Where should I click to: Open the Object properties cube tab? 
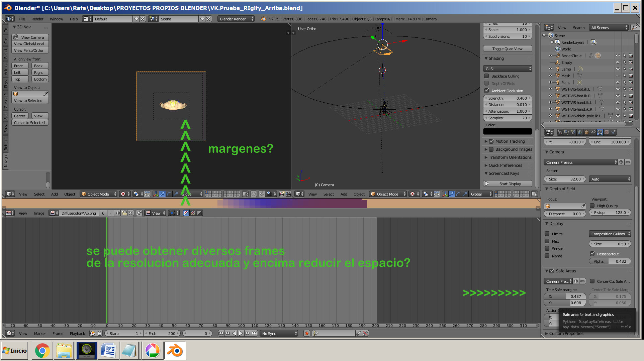click(586, 132)
